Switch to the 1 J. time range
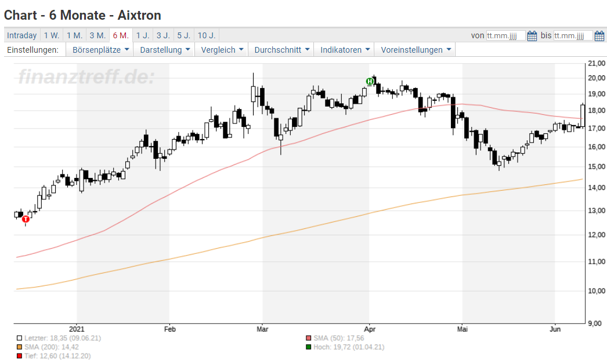607x364 pixels. 142,35
